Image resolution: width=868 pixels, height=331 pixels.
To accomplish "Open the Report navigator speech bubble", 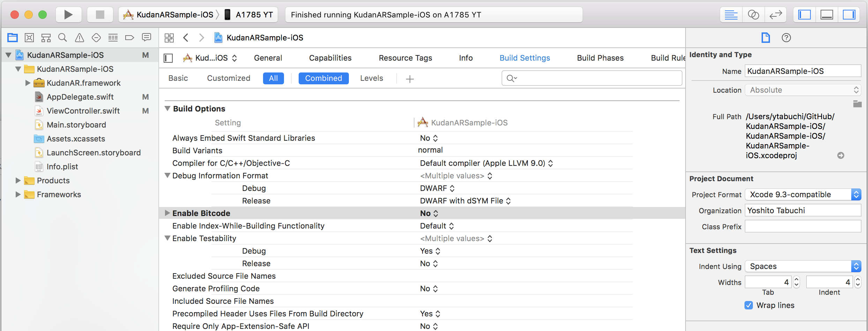I will point(147,37).
